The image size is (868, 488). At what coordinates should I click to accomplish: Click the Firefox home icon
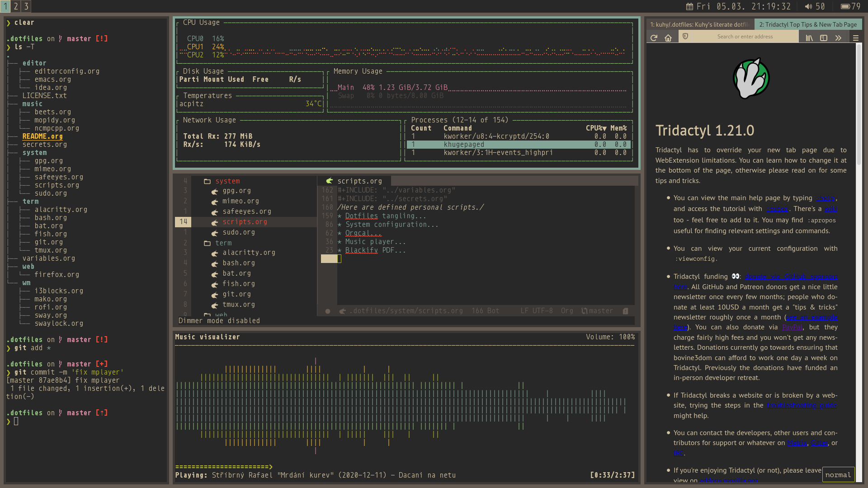(x=668, y=38)
